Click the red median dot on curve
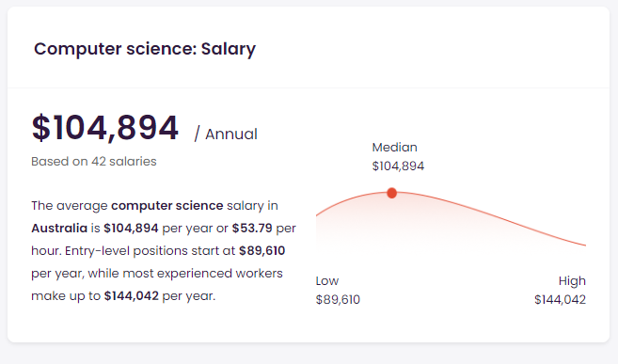The image size is (618, 364). [391, 193]
